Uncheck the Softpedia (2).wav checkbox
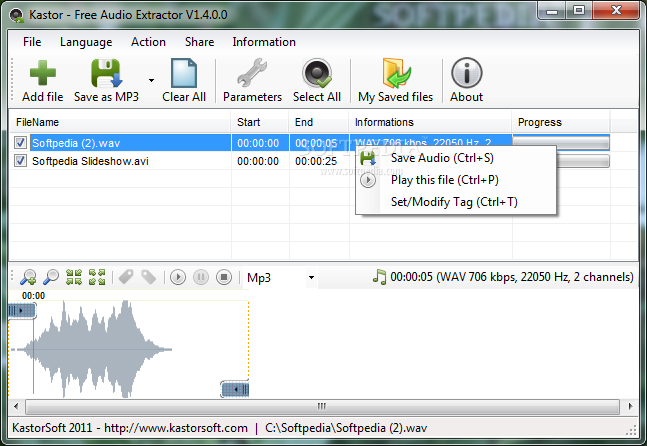Screen dimensions: 647x446 click(x=21, y=143)
